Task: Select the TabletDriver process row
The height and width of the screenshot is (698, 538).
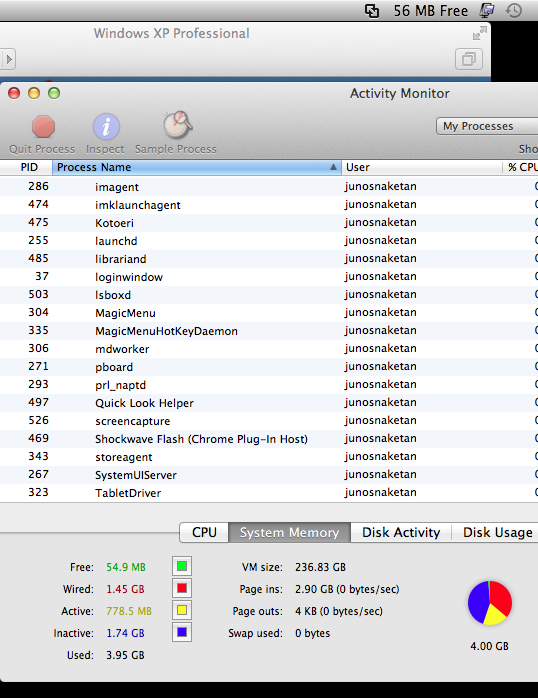Action: tap(269, 493)
